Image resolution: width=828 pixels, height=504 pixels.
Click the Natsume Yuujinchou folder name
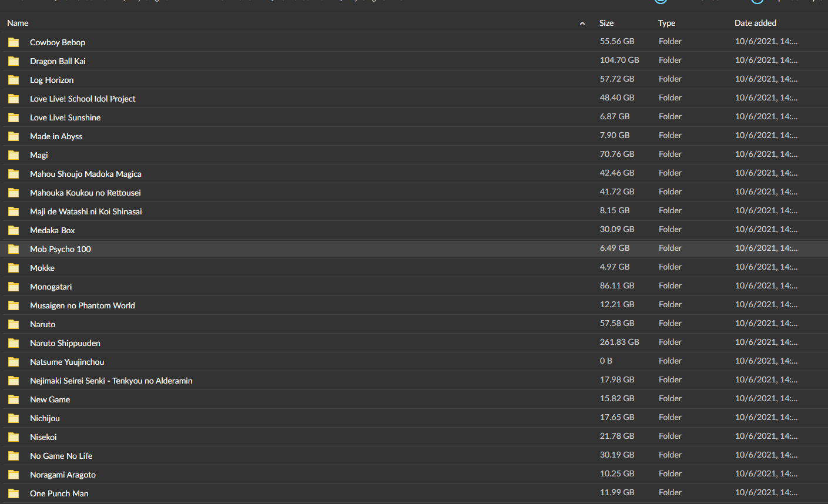67,362
